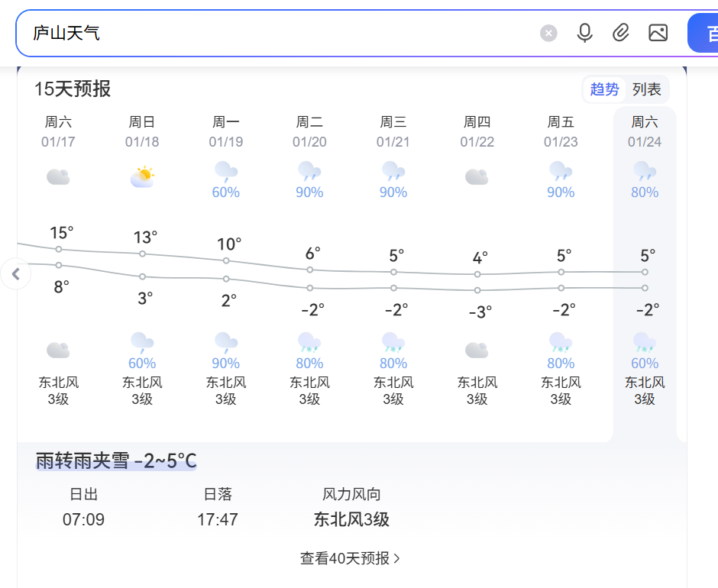Image resolution: width=718 pixels, height=588 pixels.
Task: Click the daytime rain icon for 01/19
Action: [x=225, y=171]
